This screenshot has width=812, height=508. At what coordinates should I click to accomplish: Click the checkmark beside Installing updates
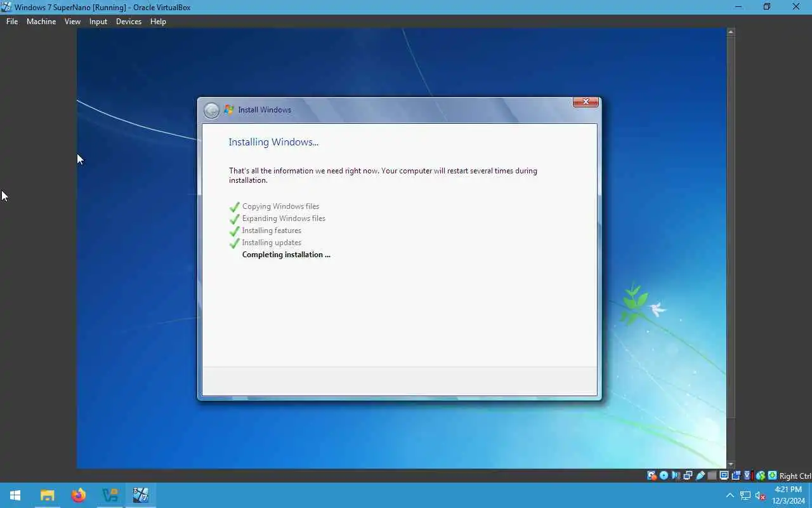click(235, 243)
